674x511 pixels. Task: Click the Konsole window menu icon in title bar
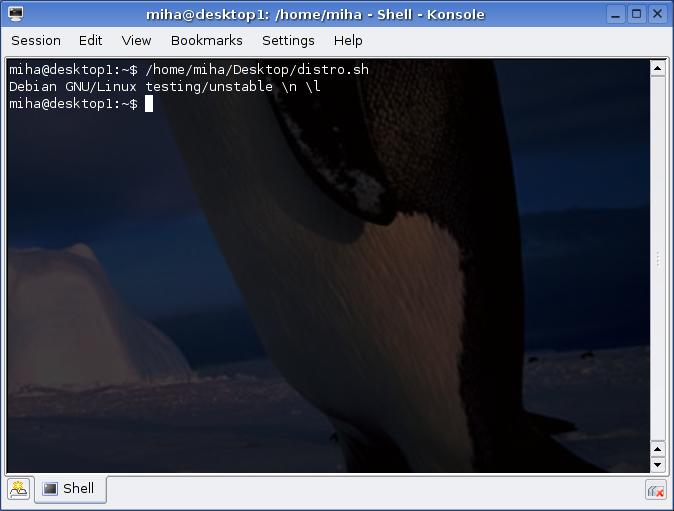point(16,14)
